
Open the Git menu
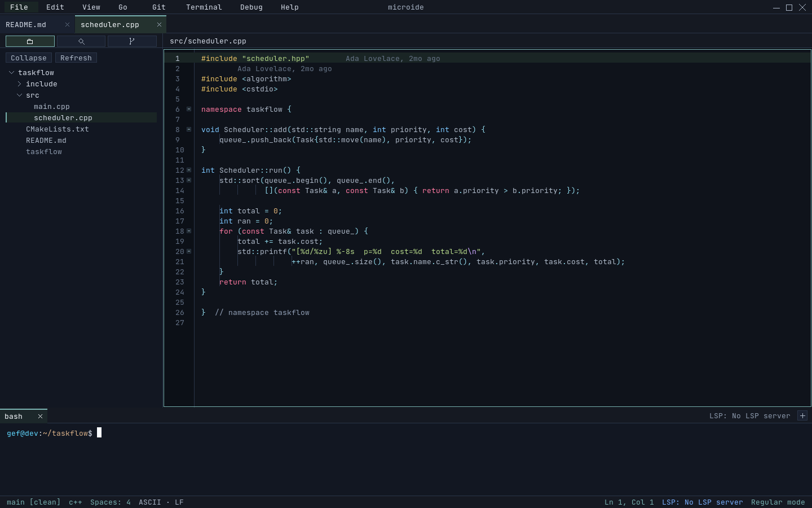[x=158, y=7]
